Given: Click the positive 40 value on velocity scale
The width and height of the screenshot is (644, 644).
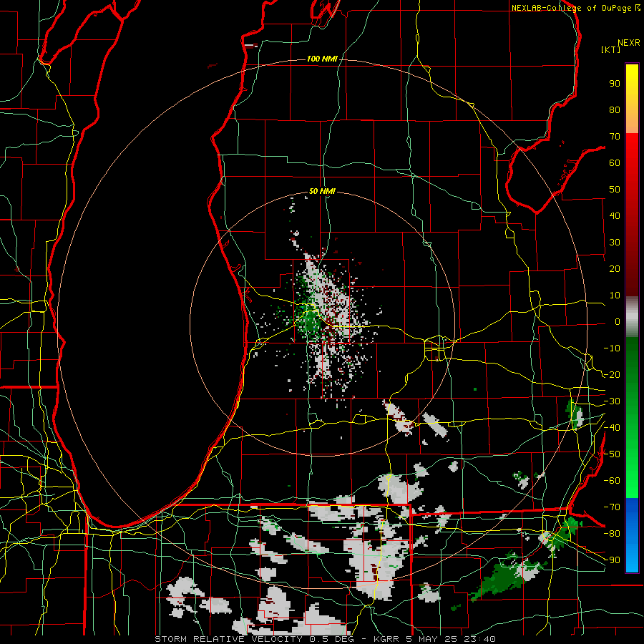Looking at the screenshot, I should tap(615, 216).
